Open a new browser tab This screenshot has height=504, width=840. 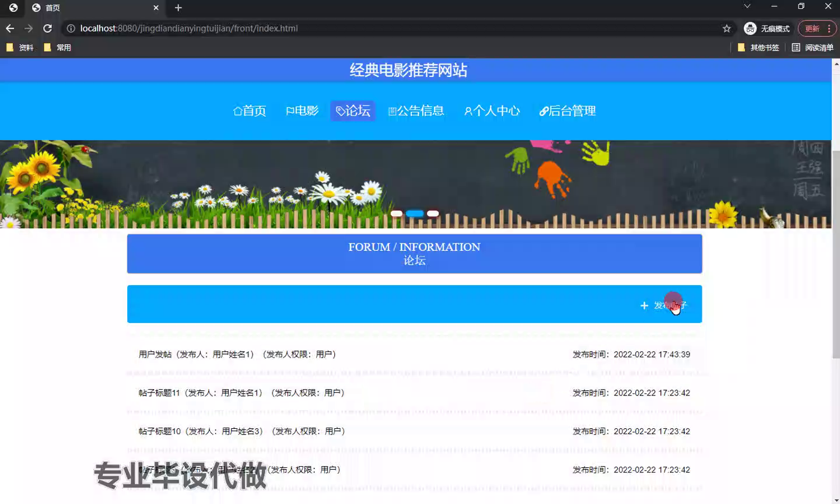tap(178, 8)
